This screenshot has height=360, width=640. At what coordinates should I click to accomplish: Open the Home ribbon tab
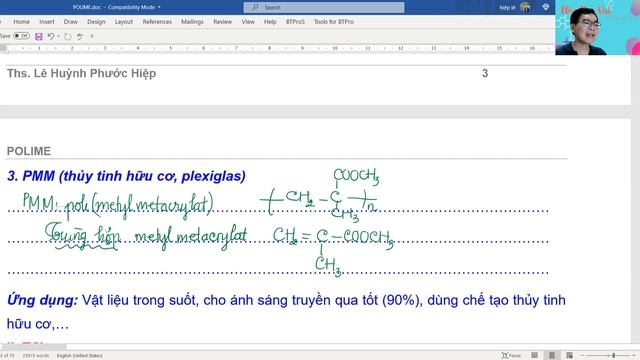click(x=21, y=22)
